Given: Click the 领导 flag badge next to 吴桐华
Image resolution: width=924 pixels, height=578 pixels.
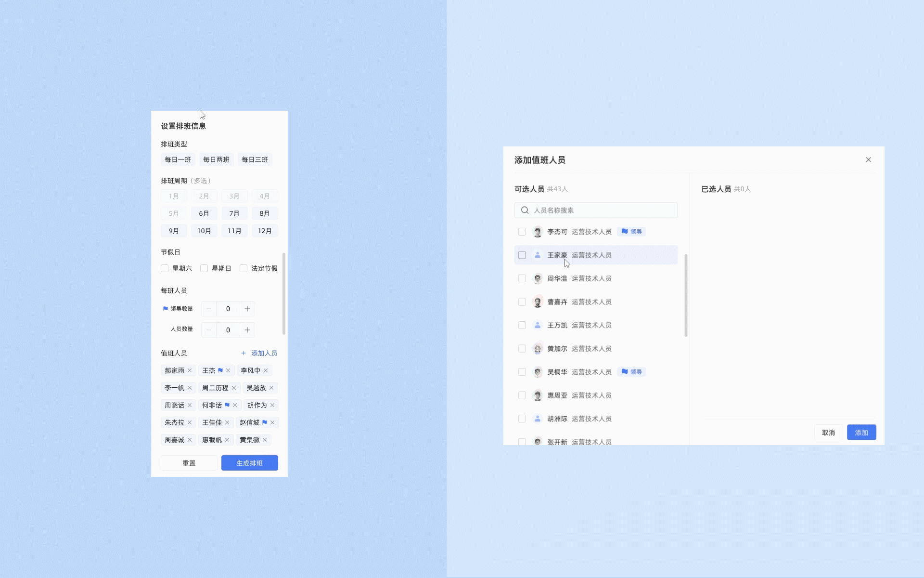Looking at the screenshot, I should (x=631, y=372).
